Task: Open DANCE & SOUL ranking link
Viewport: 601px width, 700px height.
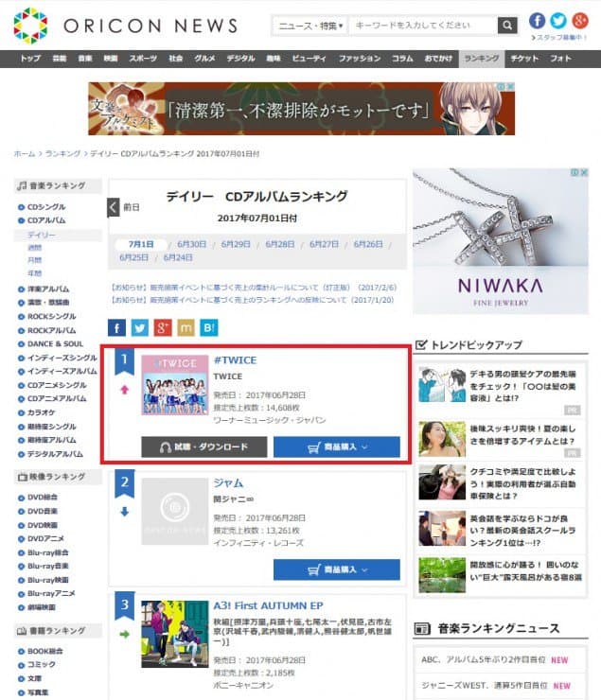Action: pyautogui.click(x=55, y=343)
